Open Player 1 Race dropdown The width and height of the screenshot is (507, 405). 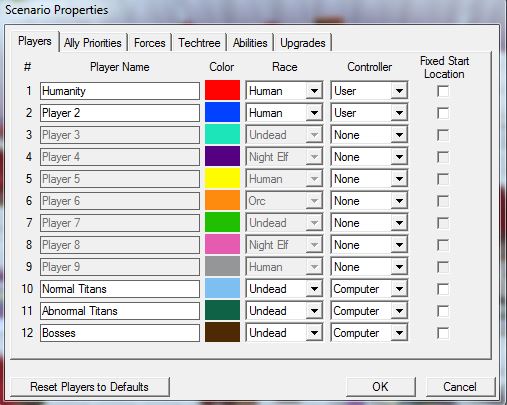coord(284,91)
